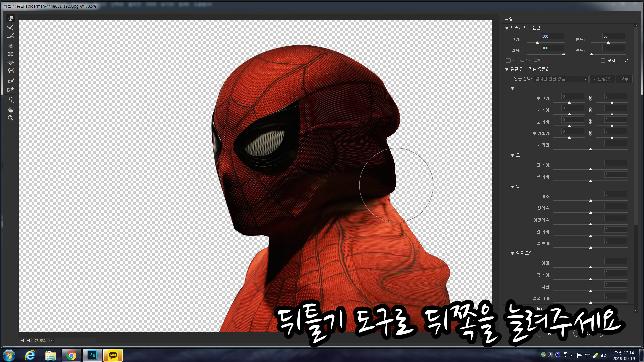Select the Hand tool in Liquify
This screenshot has width=644, height=362.
pos(11,110)
